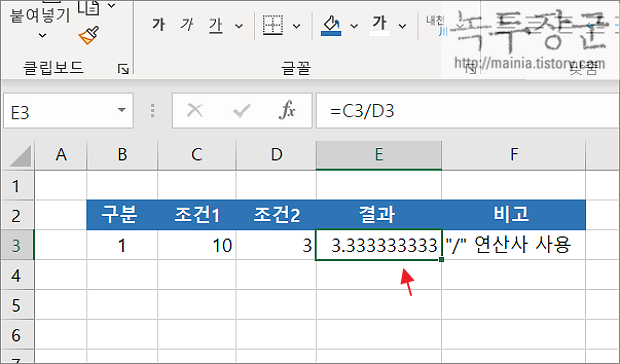620x364 pixels.
Task: Open the Paste options dropdown arrow
Action: (42, 36)
